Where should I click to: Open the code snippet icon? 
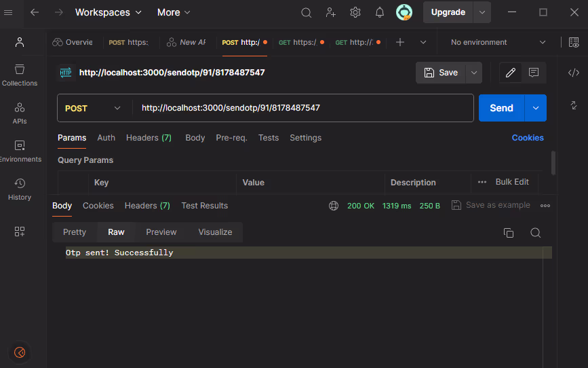point(574,73)
